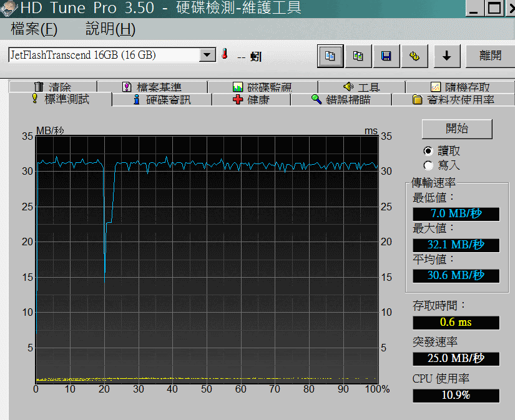Click the maximum value 32.1 MB/秒

pyautogui.click(x=456, y=245)
